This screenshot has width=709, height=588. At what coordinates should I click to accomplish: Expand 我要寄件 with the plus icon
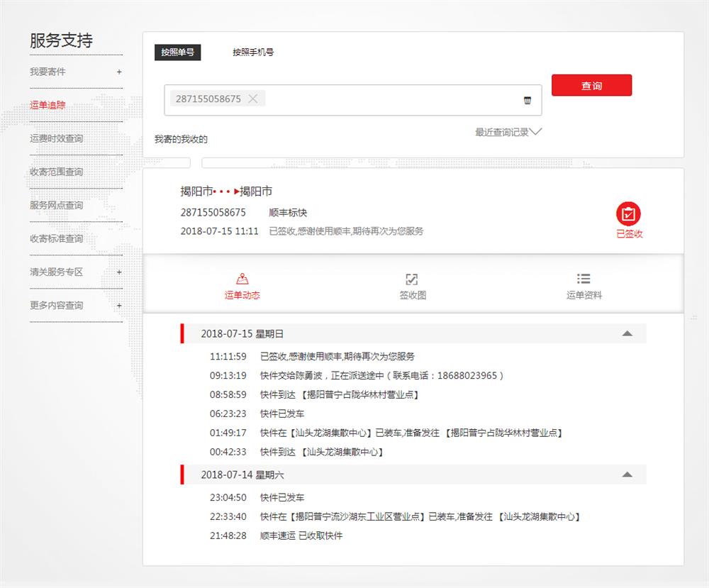coord(119,72)
